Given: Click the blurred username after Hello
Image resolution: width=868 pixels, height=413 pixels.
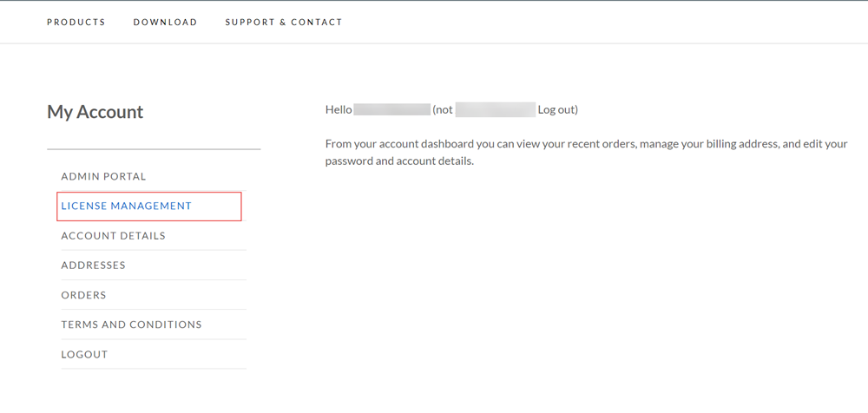Looking at the screenshot, I should [392, 109].
